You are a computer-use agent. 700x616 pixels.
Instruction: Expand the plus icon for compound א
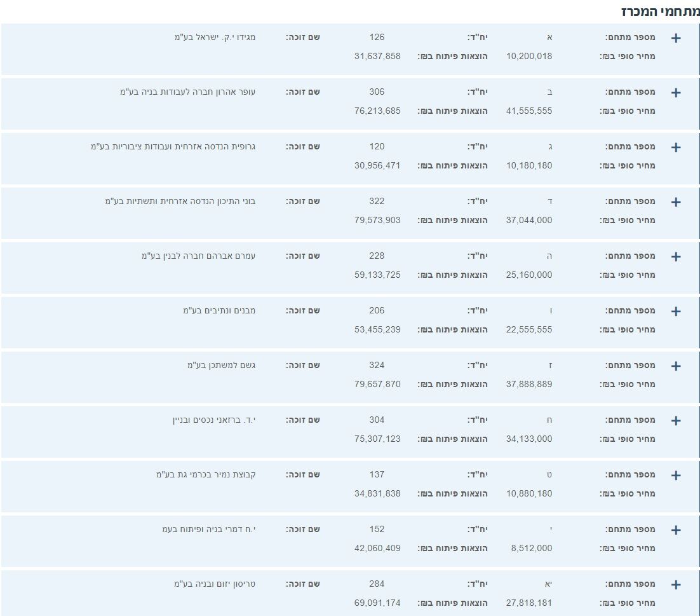point(676,38)
